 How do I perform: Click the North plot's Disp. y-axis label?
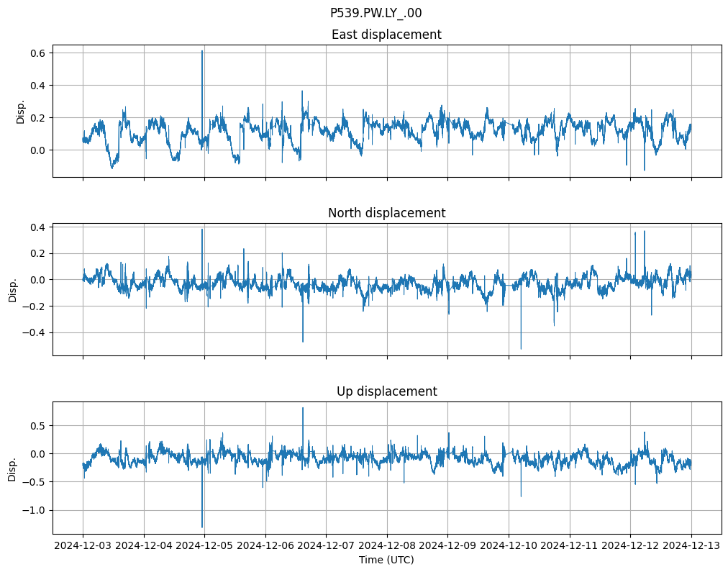13,289
